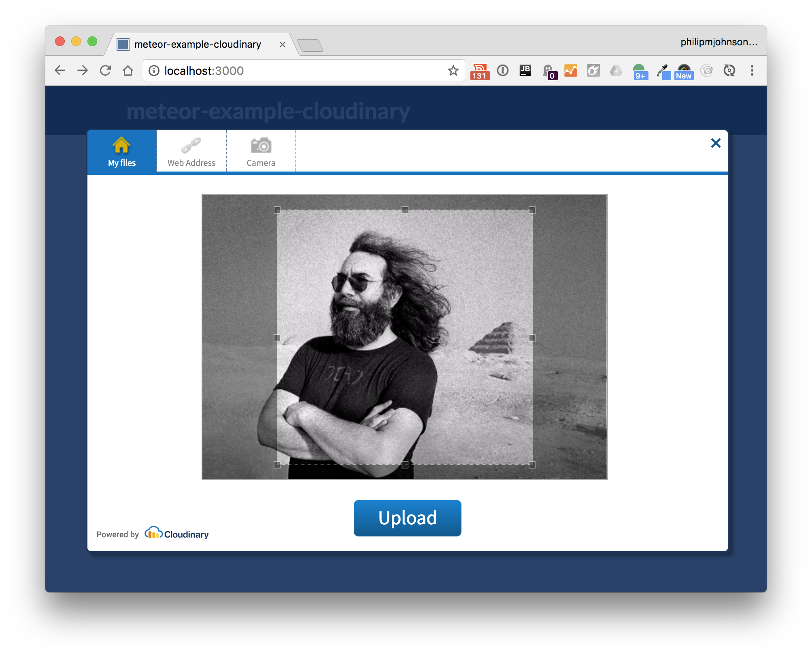
Task: Close the Cloudinary upload widget
Action: (x=715, y=143)
